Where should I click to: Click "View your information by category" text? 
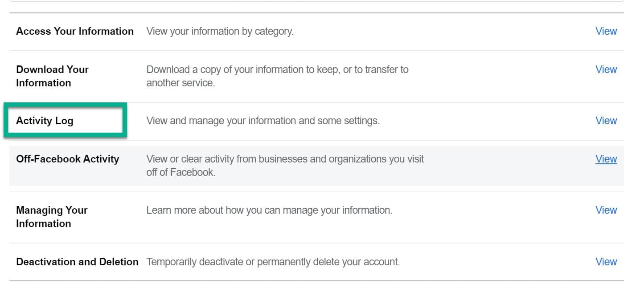click(220, 31)
